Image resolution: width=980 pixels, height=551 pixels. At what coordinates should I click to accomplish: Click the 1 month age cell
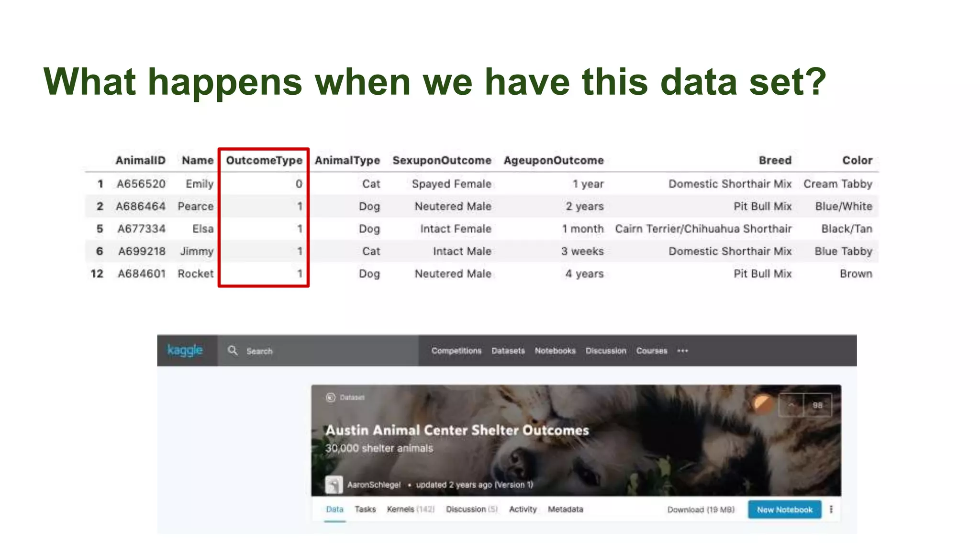[583, 229]
